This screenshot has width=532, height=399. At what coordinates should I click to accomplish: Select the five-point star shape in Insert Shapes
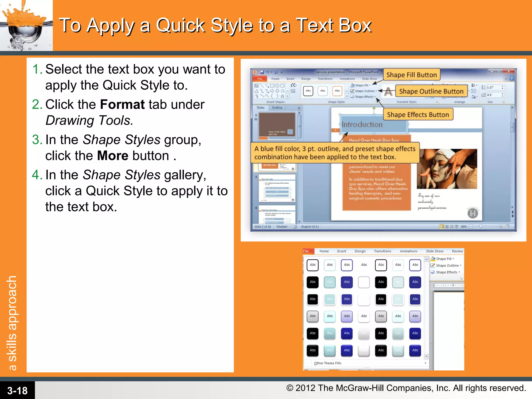click(282, 96)
